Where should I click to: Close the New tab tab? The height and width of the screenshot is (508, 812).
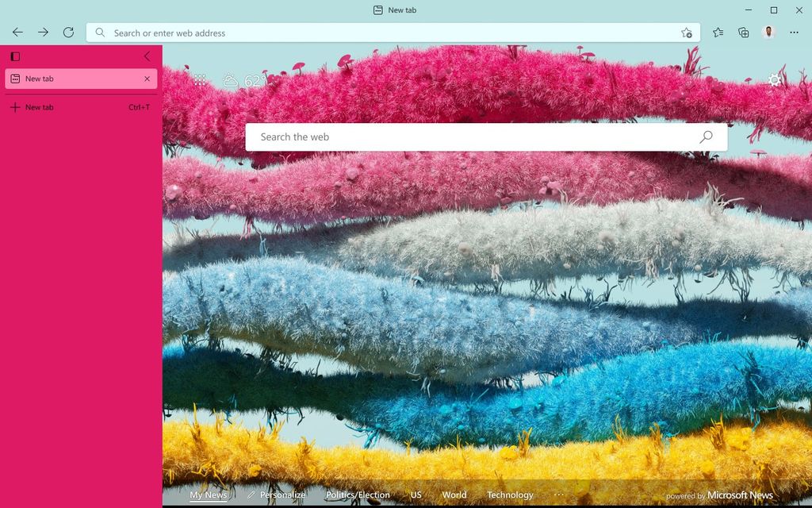tap(147, 79)
